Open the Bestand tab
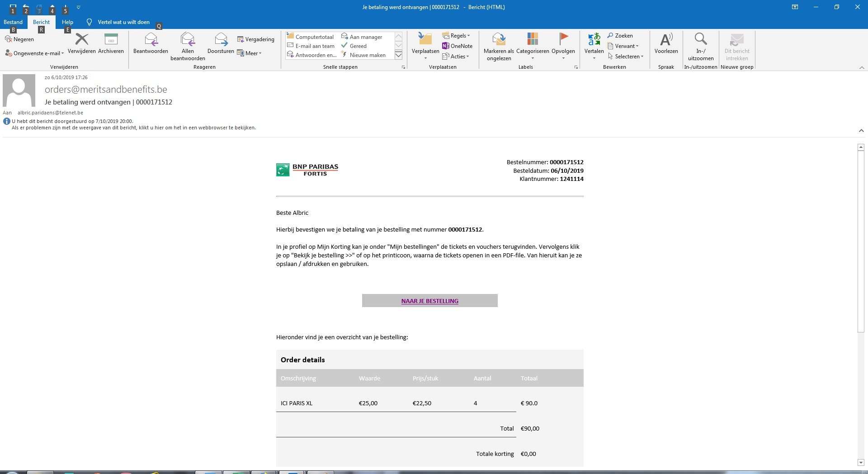Screen dimensions: 868x474 tap(13, 22)
